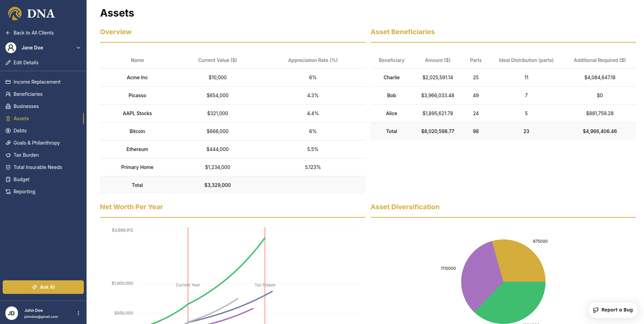The image size is (644, 324).
Task: Click the Tax Freeze marker on the chart
Action: (x=265, y=285)
